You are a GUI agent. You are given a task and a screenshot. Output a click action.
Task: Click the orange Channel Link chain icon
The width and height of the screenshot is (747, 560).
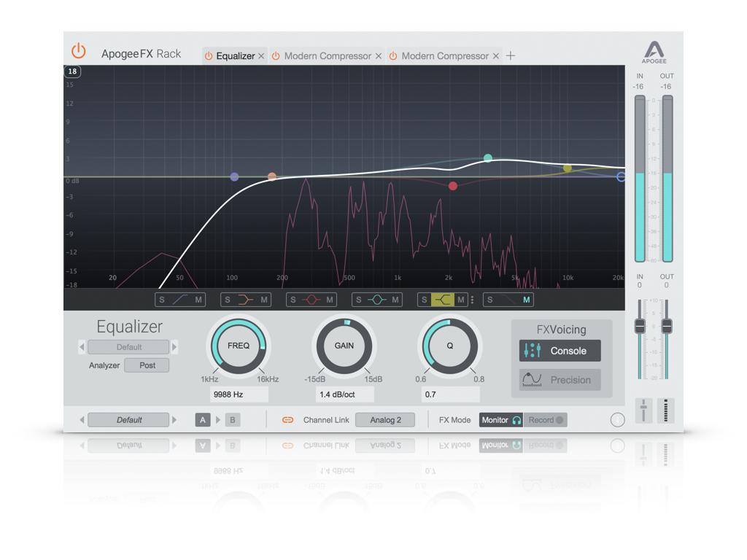click(x=287, y=420)
